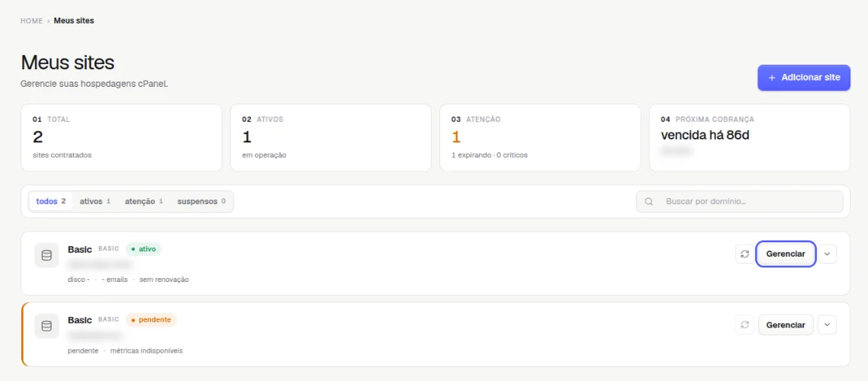This screenshot has height=381, width=868.
Task: Click the 'Adicionar site' button
Action: [804, 78]
